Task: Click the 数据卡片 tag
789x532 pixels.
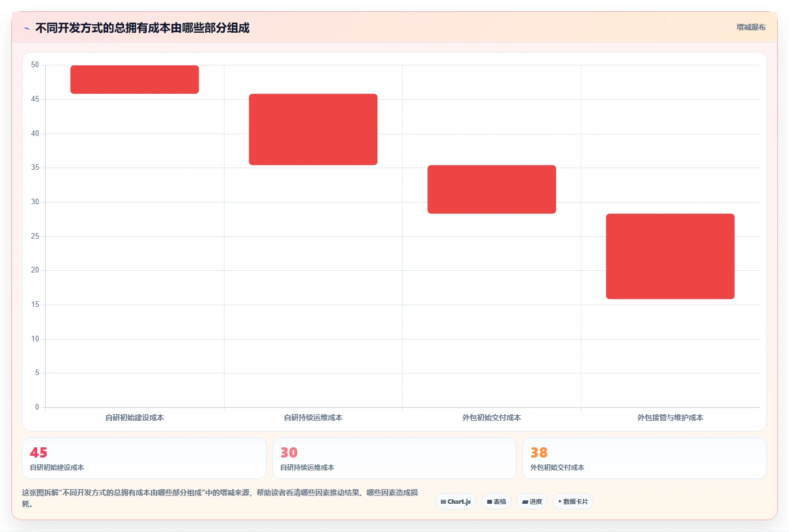Action: click(573, 502)
